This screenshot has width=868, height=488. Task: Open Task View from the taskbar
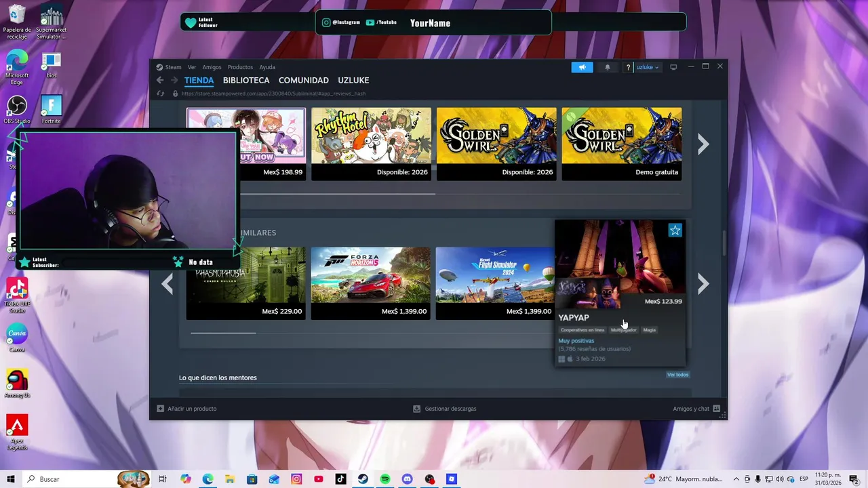click(163, 479)
